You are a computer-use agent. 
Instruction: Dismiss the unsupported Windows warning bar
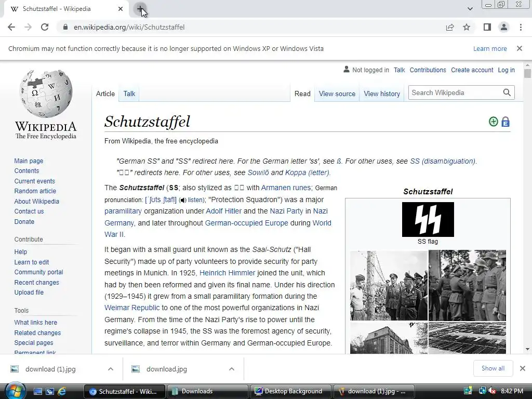click(x=520, y=48)
